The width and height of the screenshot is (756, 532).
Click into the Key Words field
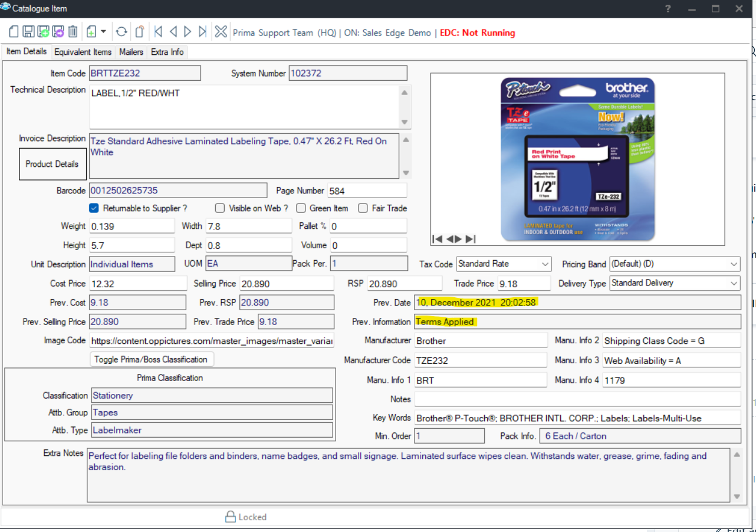577,418
